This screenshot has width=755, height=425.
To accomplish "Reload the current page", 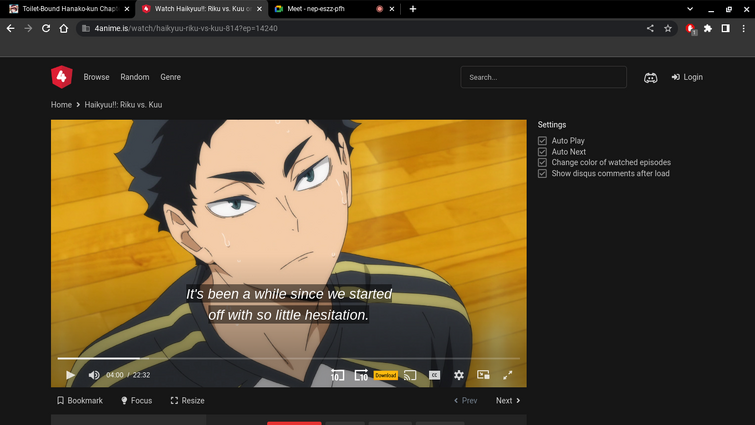I will (x=46, y=28).
